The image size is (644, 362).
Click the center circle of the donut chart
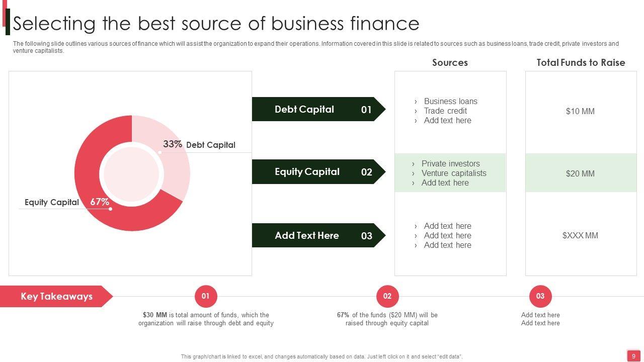pos(132,173)
